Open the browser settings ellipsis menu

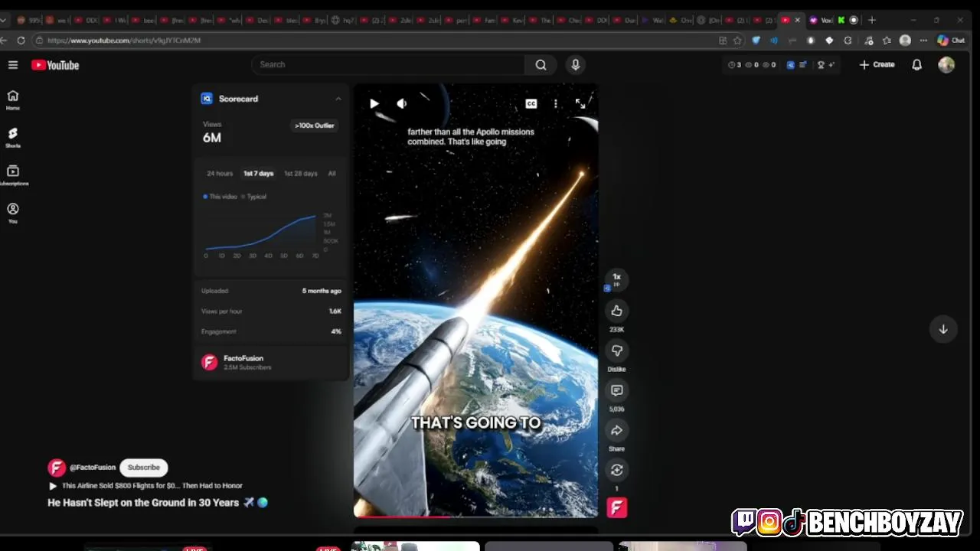pos(923,41)
